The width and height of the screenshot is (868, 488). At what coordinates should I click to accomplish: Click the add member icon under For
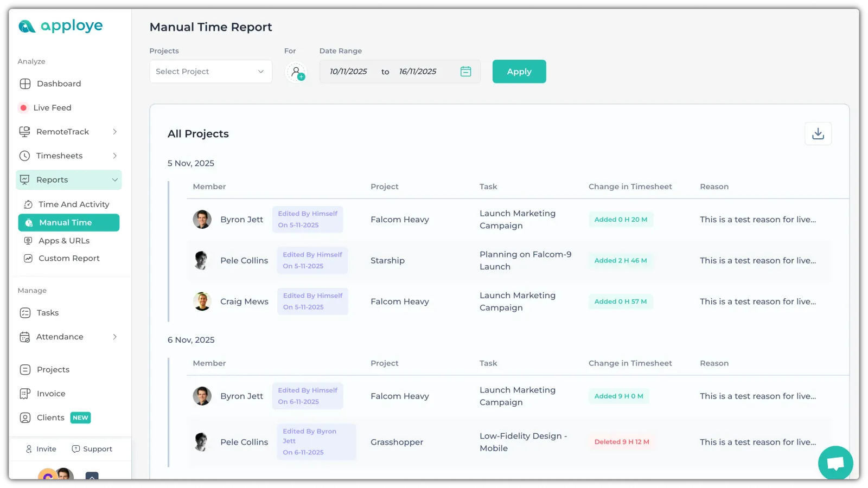(296, 72)
